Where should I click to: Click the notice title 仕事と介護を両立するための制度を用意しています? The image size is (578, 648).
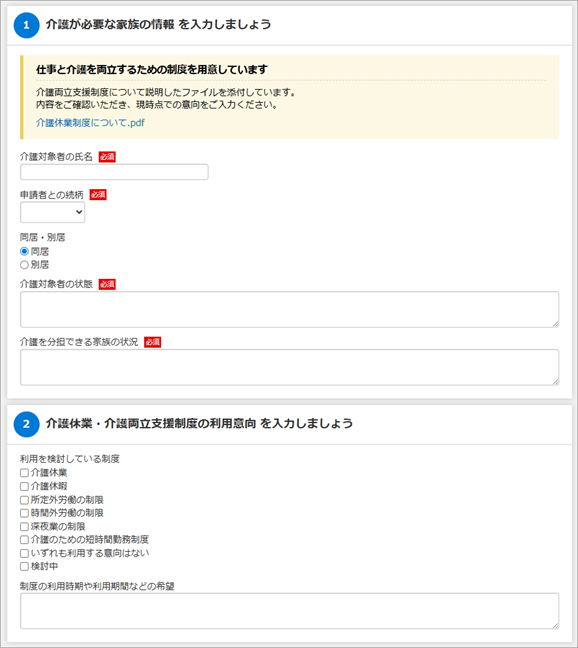152,69
